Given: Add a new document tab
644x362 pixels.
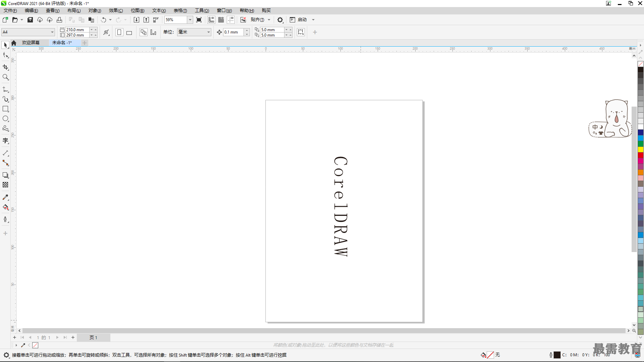Looking at the screenshot, I should click(85, 43).
